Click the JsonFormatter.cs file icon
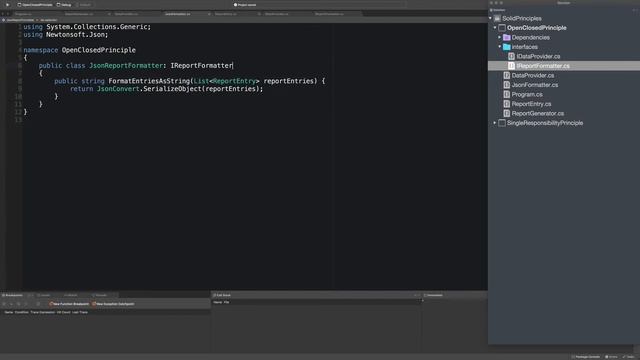 [x=507, y=85]
